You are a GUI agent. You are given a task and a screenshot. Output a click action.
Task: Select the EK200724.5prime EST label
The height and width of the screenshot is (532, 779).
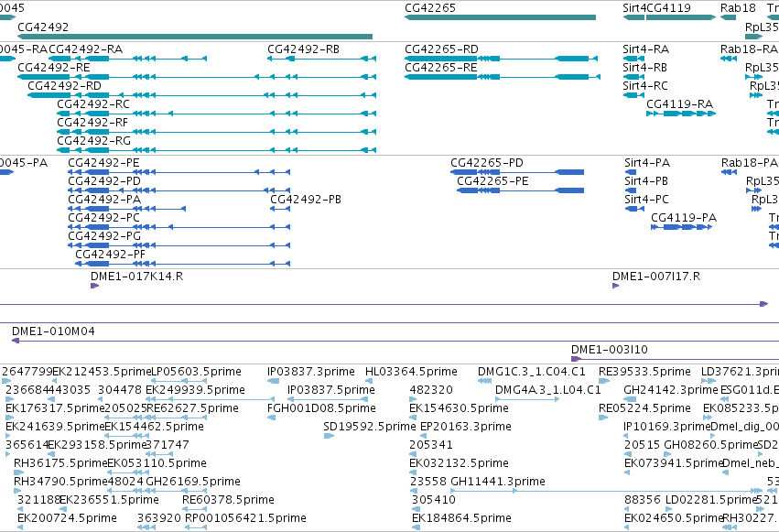pyautogui.click(x=67, y=519)
